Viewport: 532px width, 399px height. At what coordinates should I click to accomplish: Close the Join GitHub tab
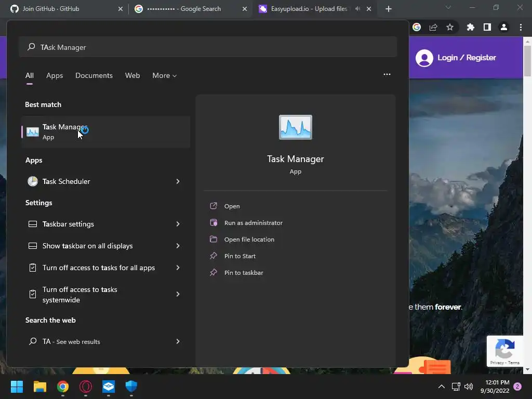[121, 9]
